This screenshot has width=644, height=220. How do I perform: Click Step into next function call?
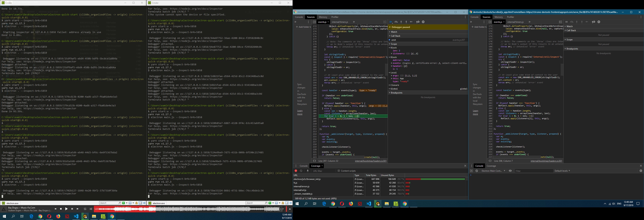click(401, 22)
